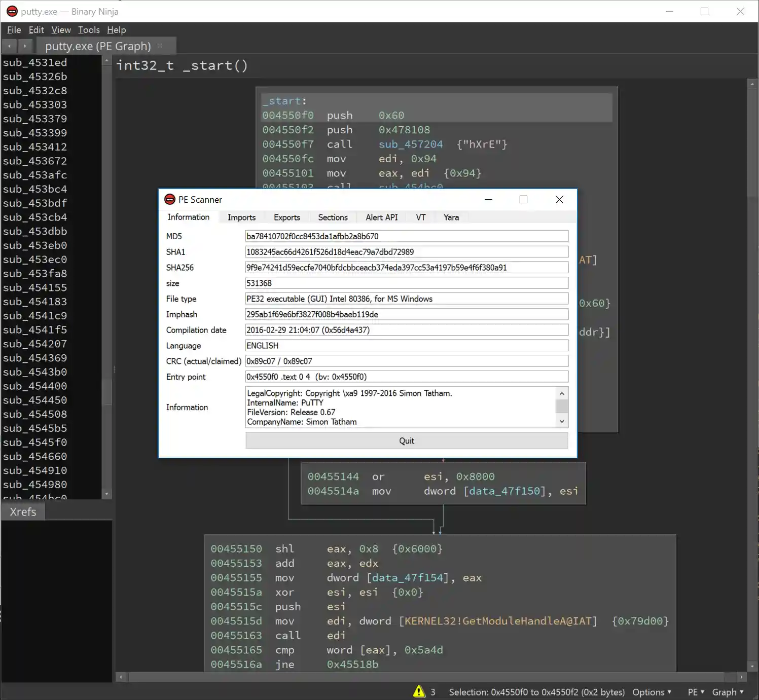Select sub_453afc in the function list
Viewport: 759px width, 700px height.
[x=35, y=175]
